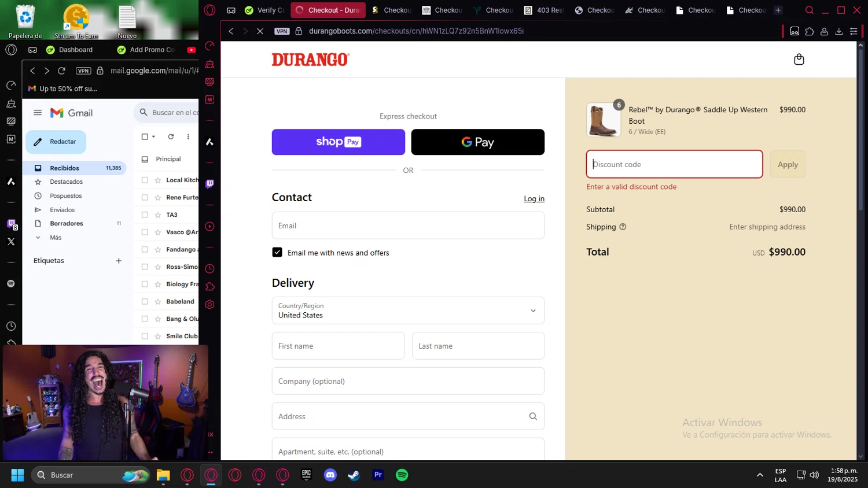
Task: Stop loading the Durango checkout page
Action: click(260, 31)
